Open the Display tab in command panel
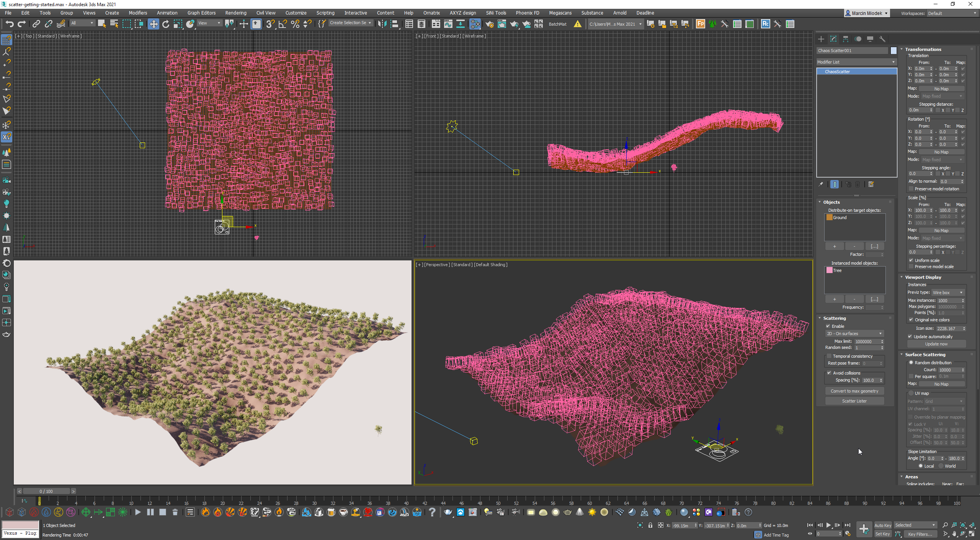 point(870,39)
